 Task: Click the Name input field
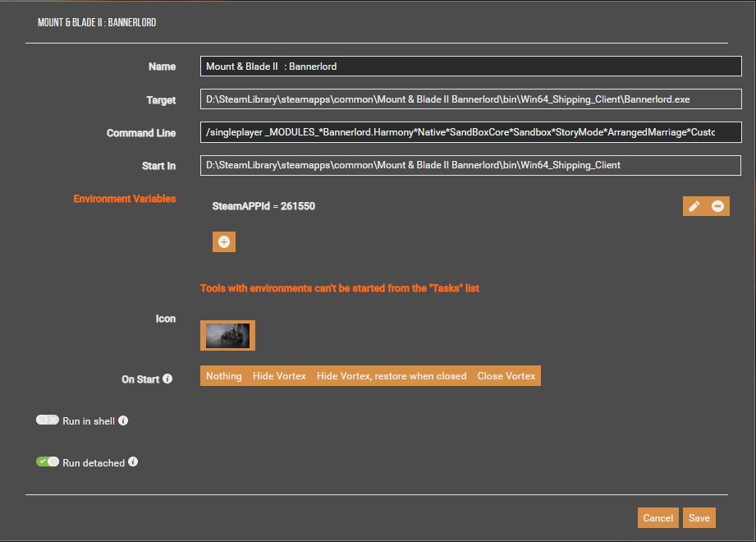[x=471, y=67]
